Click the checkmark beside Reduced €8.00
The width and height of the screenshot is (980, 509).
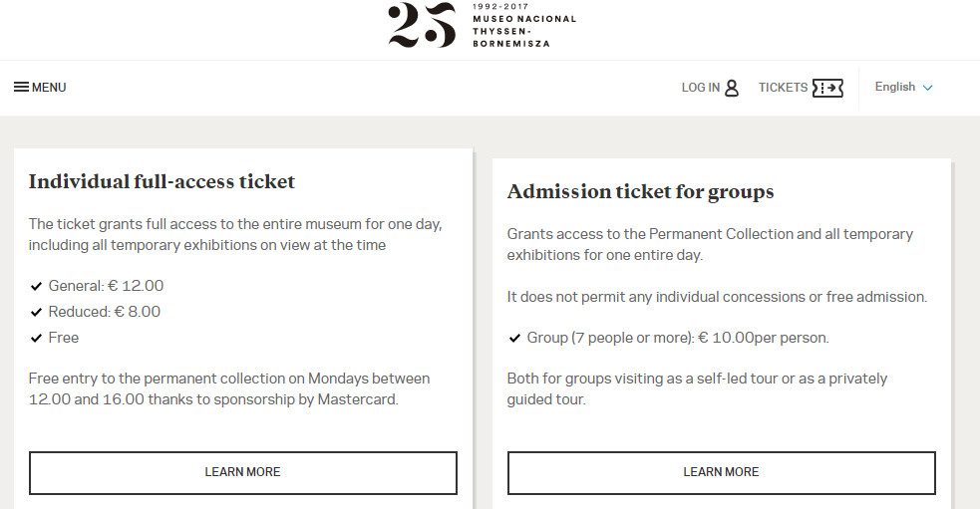click(x=36, y=312)
